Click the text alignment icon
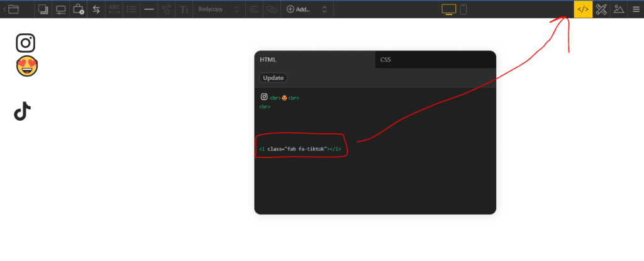Viewport: 644px width, 261px height. (254, 9)
